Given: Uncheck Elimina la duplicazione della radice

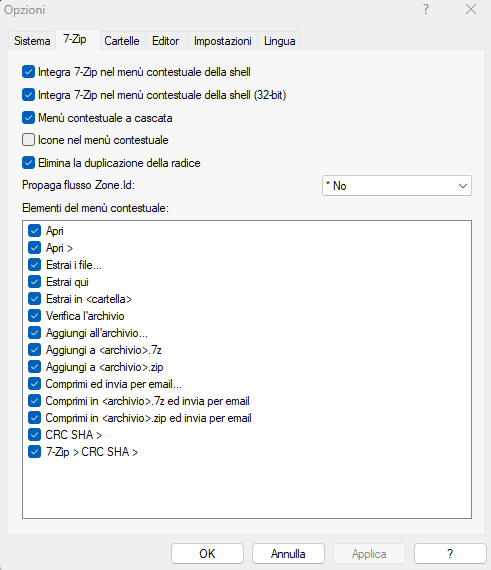Looking at the screenshot, I should pyautogui.click(x=28, y=163).
